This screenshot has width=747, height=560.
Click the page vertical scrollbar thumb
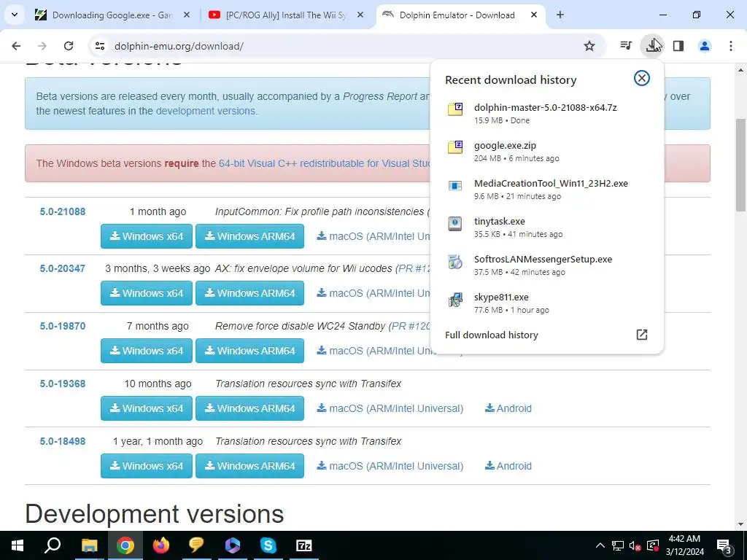[740, 165]
